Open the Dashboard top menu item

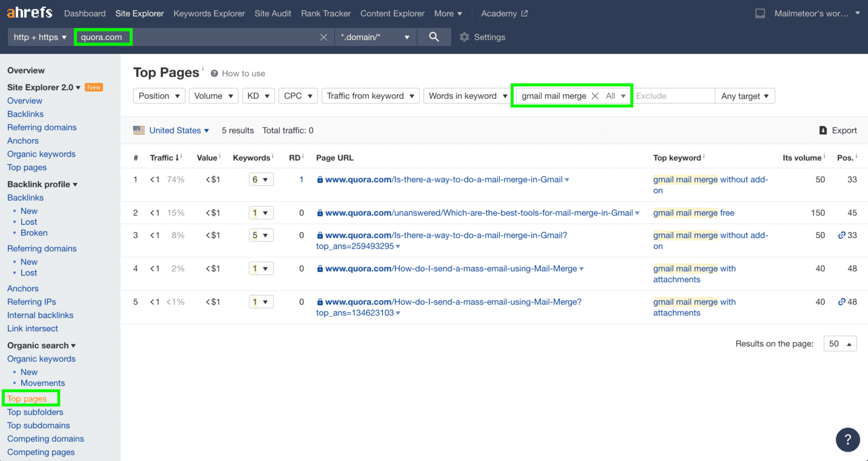(x=85, y=13)
